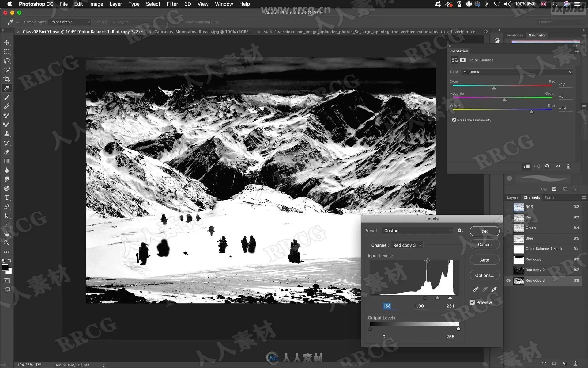
Task: Open the Tone dropdown set to Midtones
Action: [x=517, y=72]
